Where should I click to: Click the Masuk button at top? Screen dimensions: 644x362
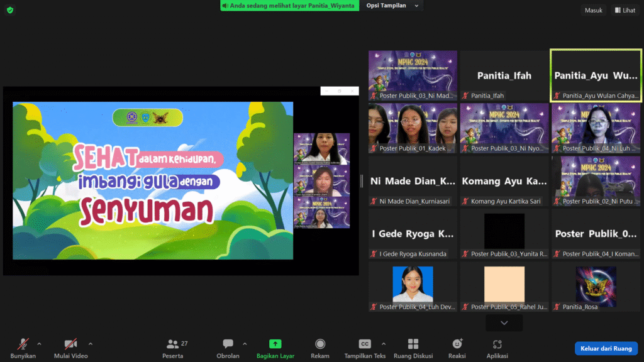(x=593, y=10)
